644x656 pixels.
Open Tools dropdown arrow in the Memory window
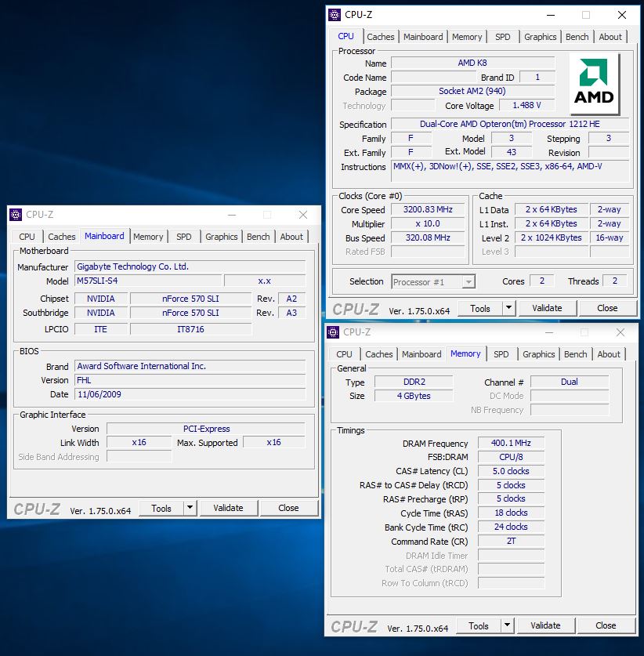coord(507,625)
